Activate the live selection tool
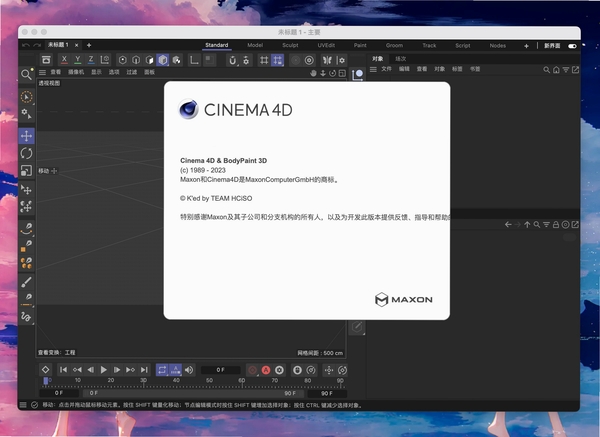The width and height of the screenshot is (600, 437). click(x=26, y=97)
